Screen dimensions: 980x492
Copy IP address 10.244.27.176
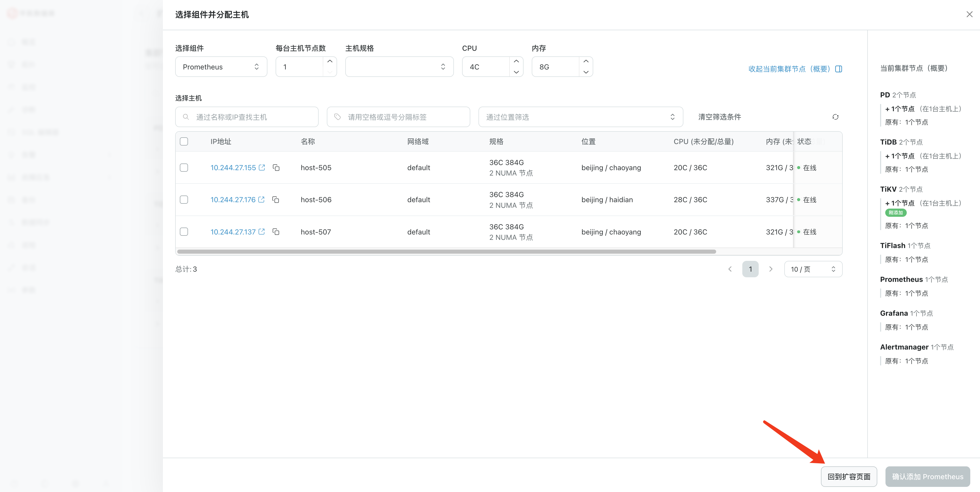pyautogui.click(x=276, y=200)
